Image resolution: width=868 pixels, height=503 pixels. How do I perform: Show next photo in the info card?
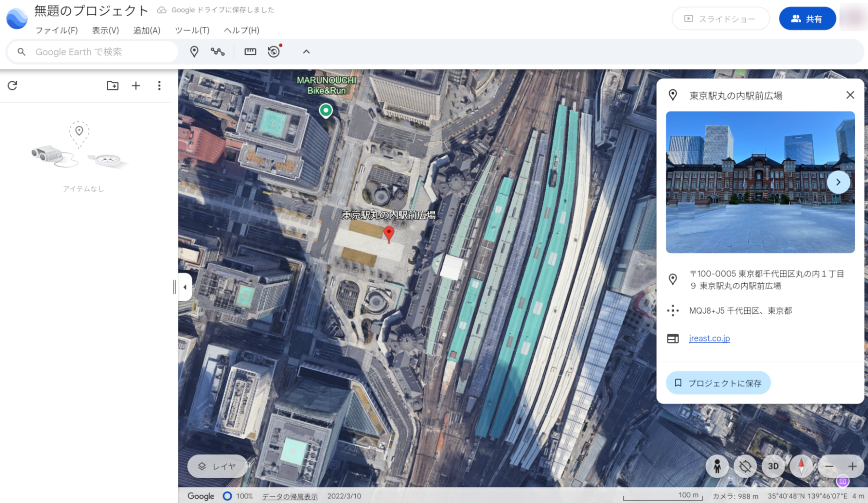(x=838, y=182)
